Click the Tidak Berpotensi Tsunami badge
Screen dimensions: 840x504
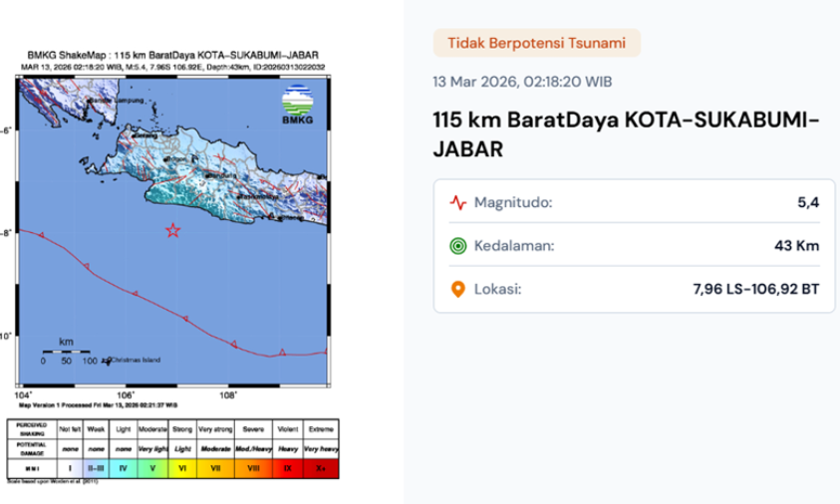click(537, 43)
